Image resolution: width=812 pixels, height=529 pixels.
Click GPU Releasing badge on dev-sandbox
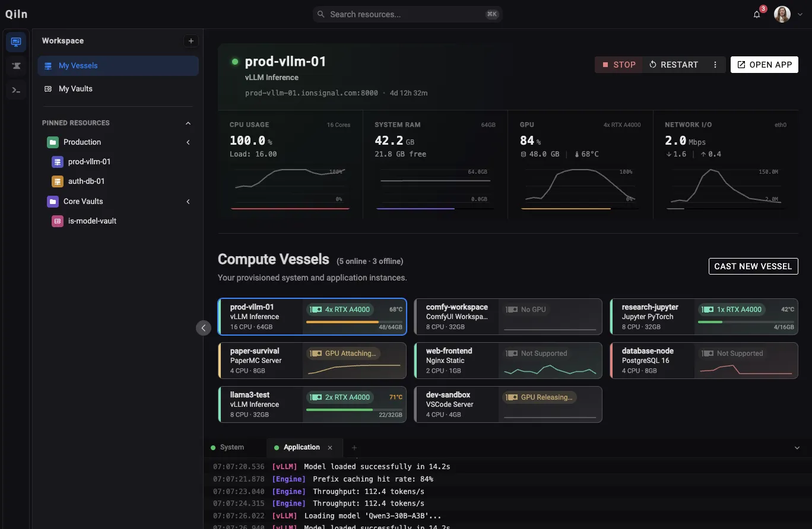point(540,397)
